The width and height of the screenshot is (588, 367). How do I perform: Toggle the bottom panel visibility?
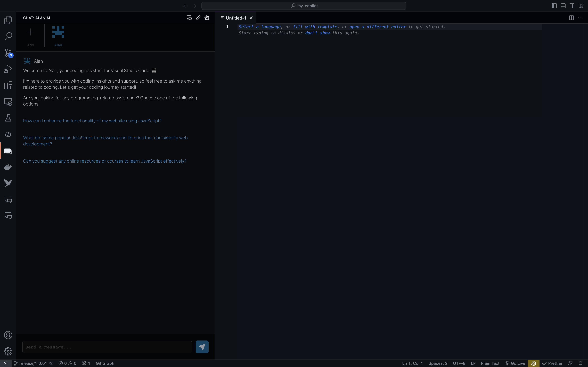click(x=563, y=6)
